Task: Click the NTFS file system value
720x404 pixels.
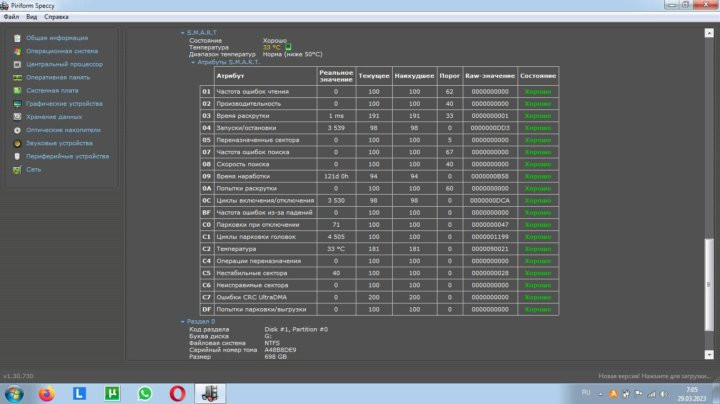Action: 272,343
